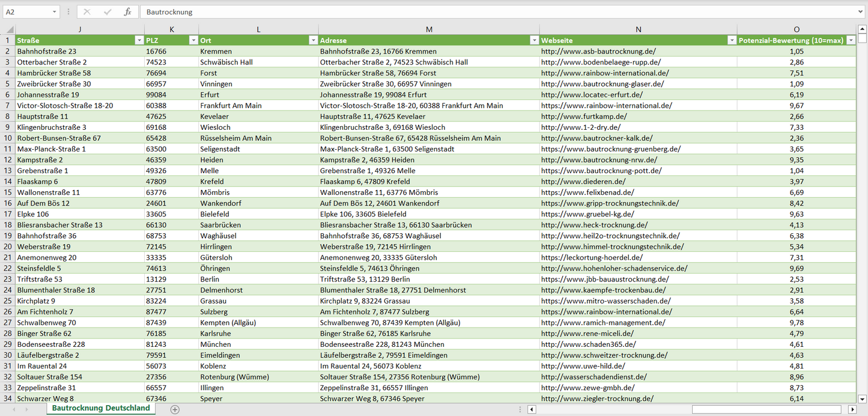Click into the formula bar showing Bautrocknung
This screenshot has width=868, height=416.
click(x=481, y=12)
